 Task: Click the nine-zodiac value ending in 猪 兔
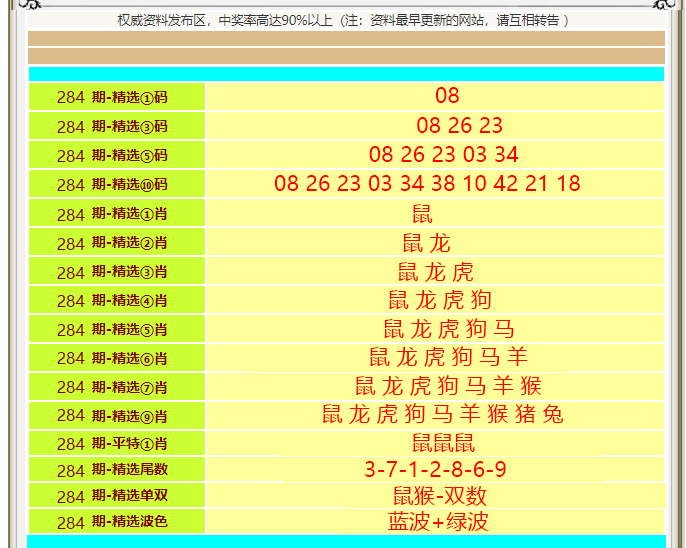click(443, 414)
